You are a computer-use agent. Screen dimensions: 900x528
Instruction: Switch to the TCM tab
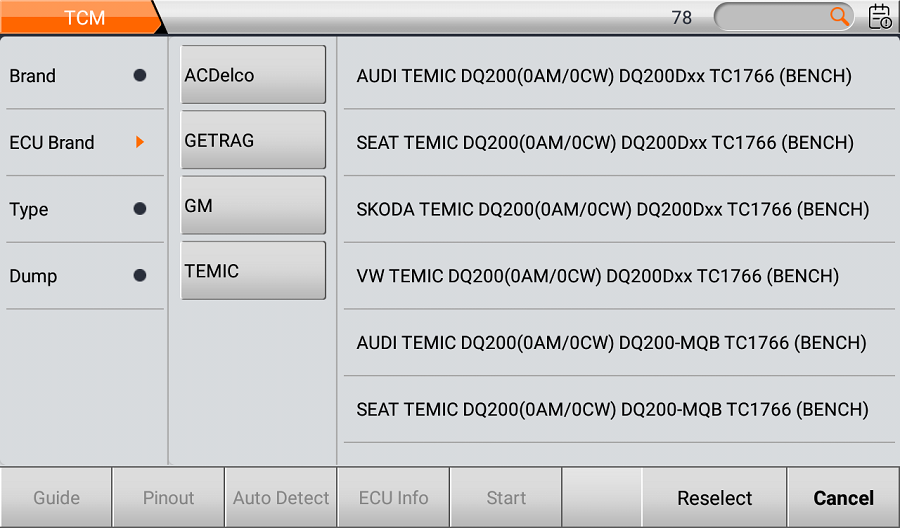tap(84, 17)
